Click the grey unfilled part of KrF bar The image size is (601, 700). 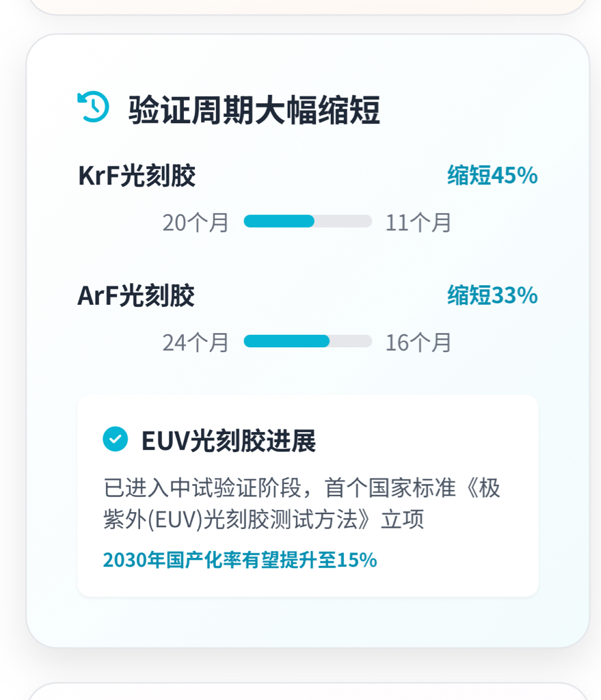click(x=343, y=221)
